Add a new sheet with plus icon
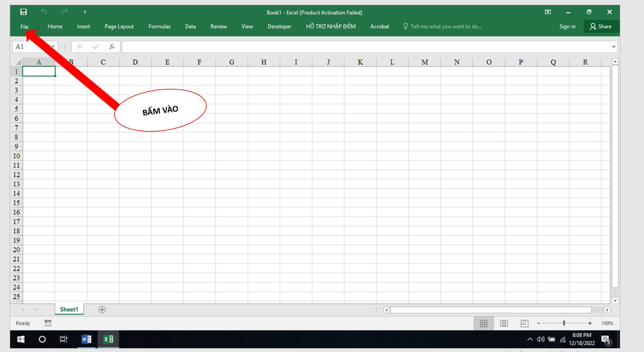The width and height of the screenshot is (644, 352). point(102,309)
